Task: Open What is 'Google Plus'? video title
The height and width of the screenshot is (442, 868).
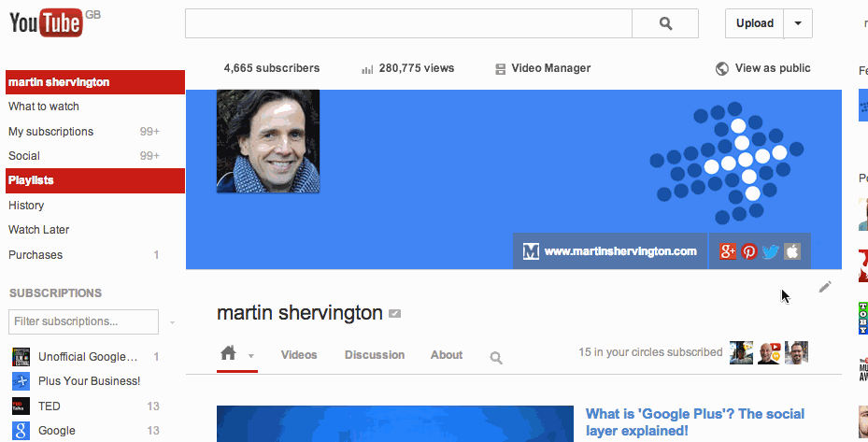Action: click(x=695, y=422)
